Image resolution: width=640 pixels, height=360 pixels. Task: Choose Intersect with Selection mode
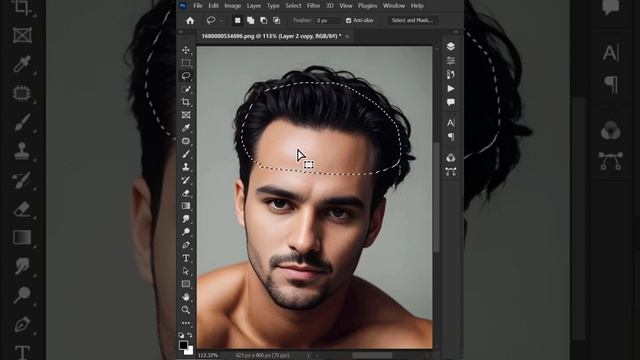(x=276, y=20)
